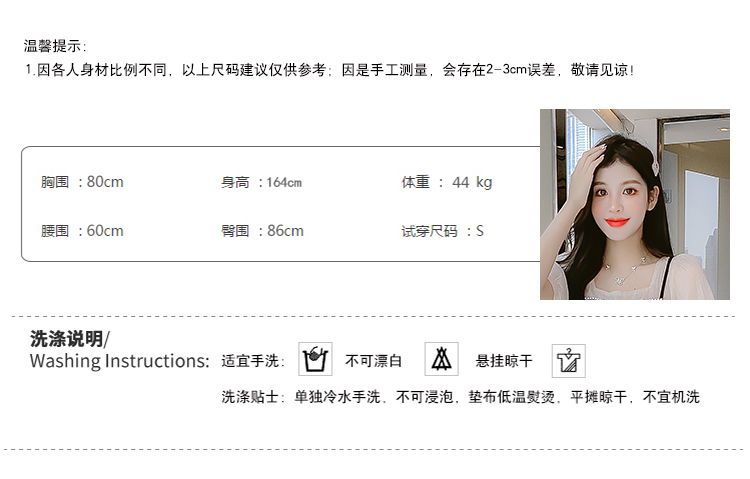750x479 pixels.
Task: Click the Washing Instructions English label
Action: tap(120, 361)
